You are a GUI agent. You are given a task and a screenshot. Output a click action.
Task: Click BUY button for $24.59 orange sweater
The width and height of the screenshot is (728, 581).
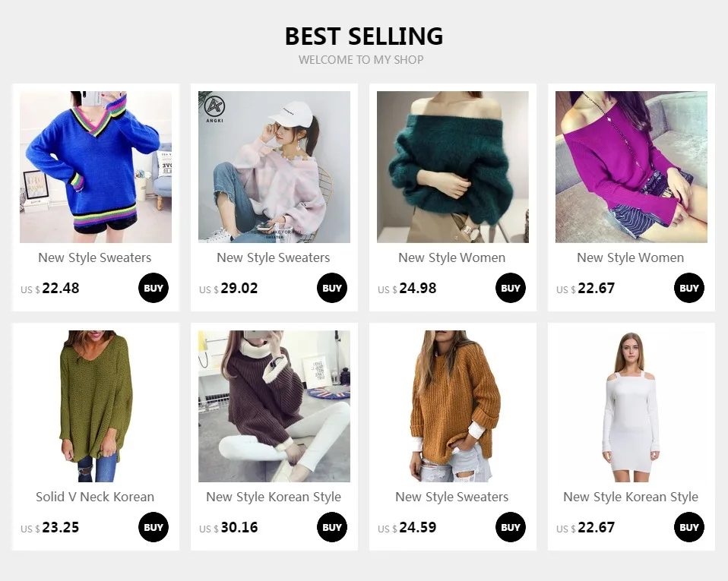(x=510, y=527)
